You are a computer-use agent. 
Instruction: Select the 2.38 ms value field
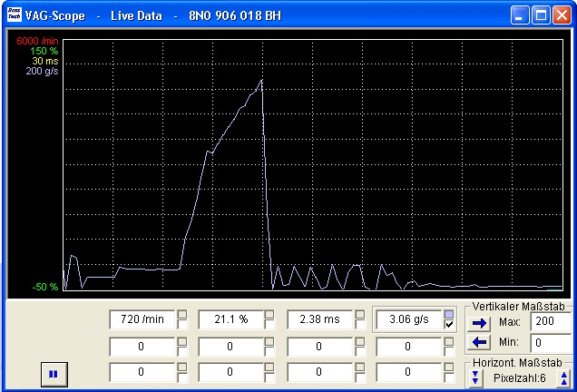[x=319, y=319]
